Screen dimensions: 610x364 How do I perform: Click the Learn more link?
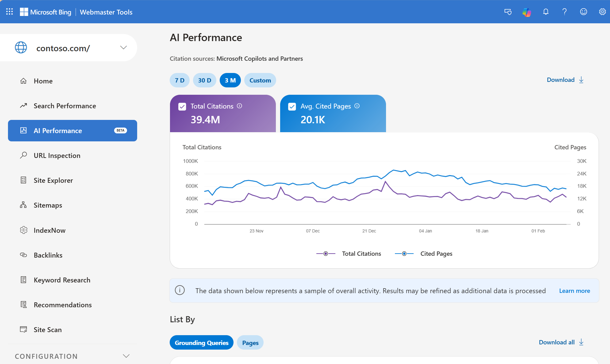(574, 291)
